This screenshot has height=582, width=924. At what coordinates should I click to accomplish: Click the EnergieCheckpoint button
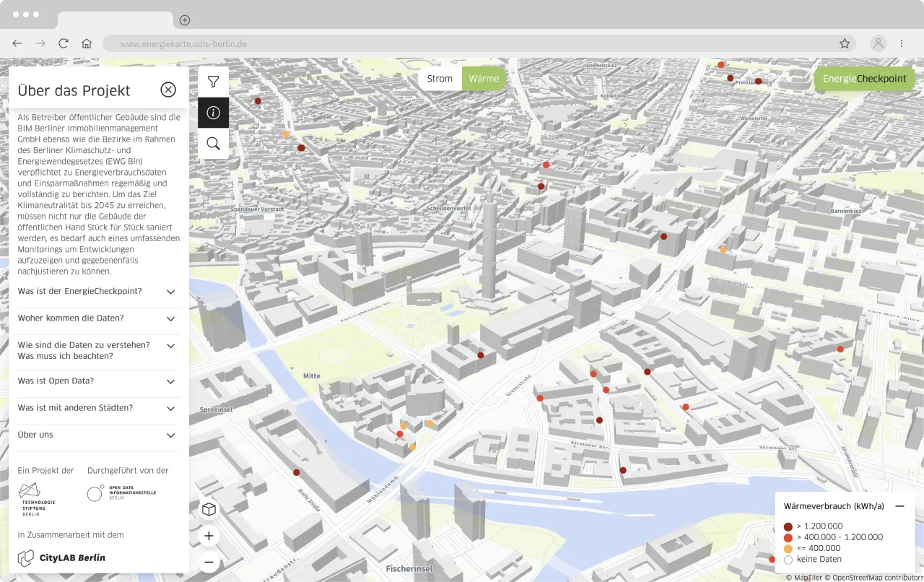[x=864, y=79]
